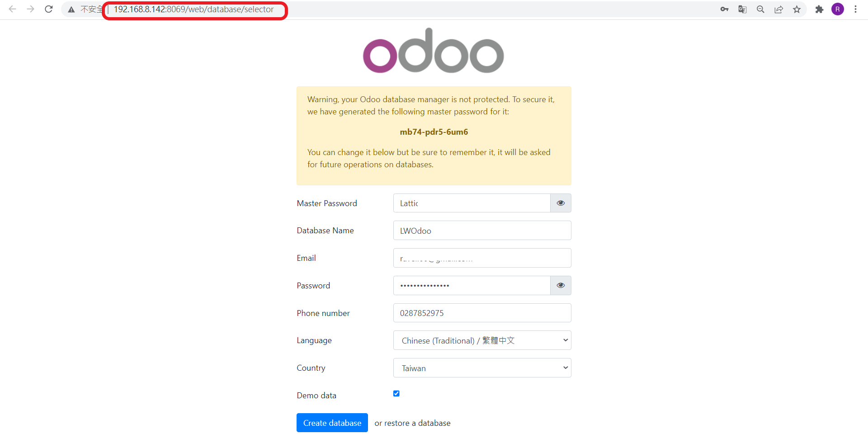The width and height of the screenshot is (868, 443).
Task: Click the Database Name label
Action: click(x=325, y=231)
